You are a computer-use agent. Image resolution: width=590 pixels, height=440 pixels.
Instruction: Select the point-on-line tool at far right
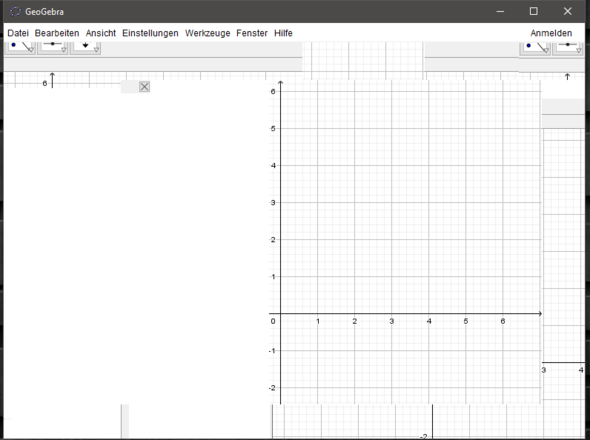(x=568, y=48)
